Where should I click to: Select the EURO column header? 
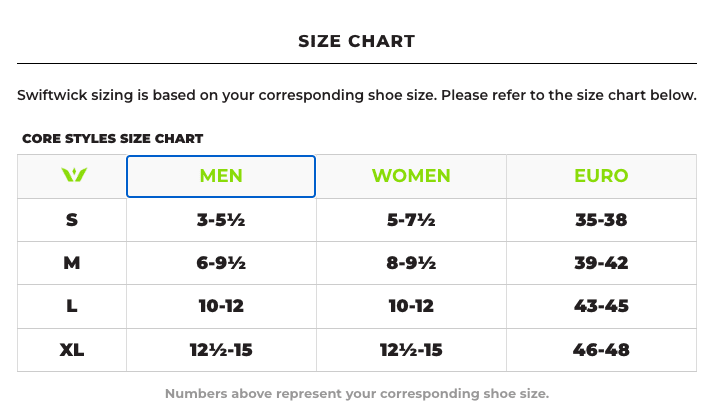(x=601, y=176)
